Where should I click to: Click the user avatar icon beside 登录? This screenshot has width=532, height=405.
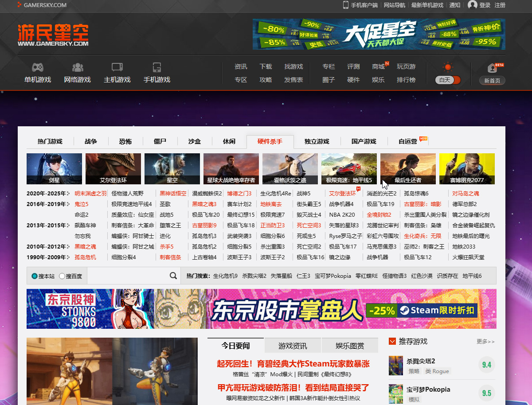coord(473,5)
